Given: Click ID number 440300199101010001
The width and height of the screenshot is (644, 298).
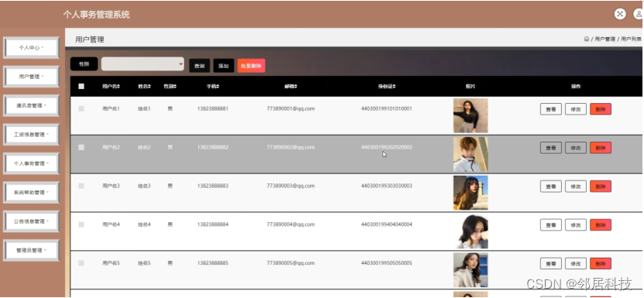Looking at the screenshot, I should tap(386, 109).
